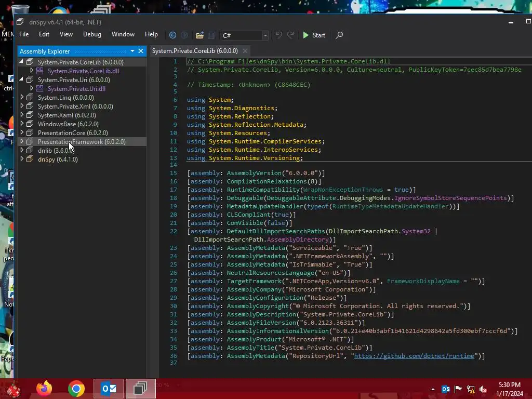
Task: Click the System.Private.CoreLib.dll module icon
Action: click(x=39, y=71)
